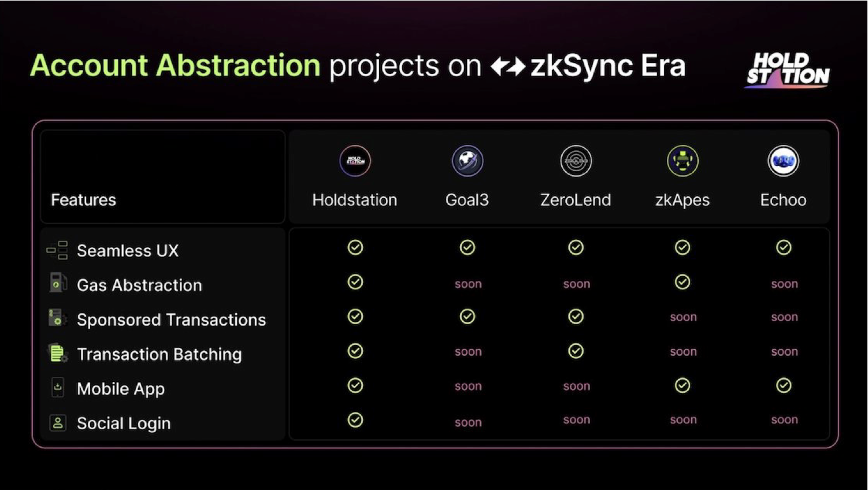Click Goal3's 'soon' for Gas Abstraction

(x=468, y=284)
